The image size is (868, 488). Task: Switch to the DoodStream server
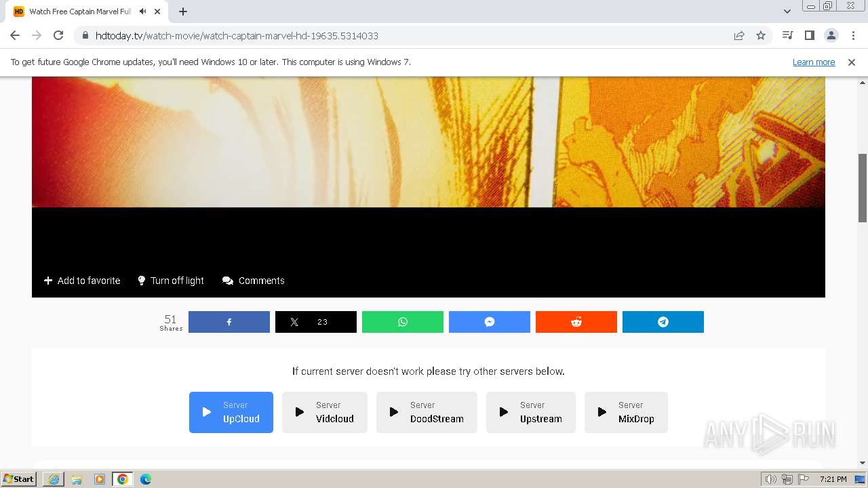coord(427,412)
